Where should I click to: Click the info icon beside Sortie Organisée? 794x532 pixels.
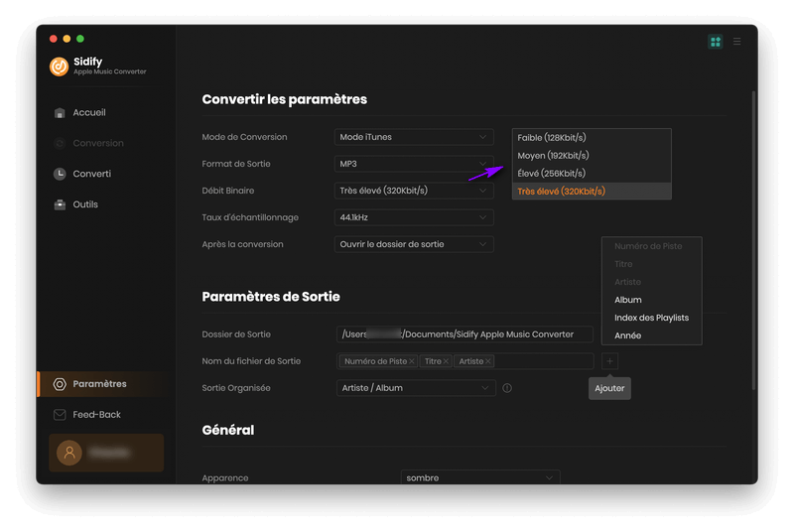(x=507, y=388)
